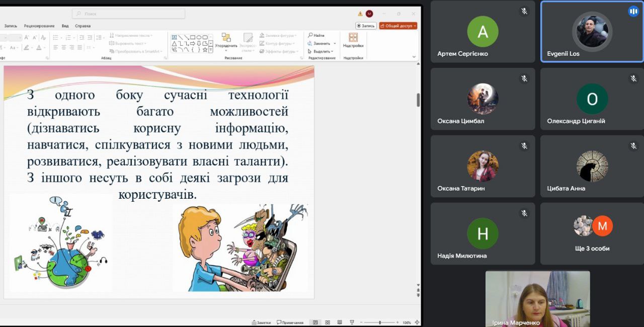
Task: Open the Запись ribbon tab
Action: pos(11,26)
